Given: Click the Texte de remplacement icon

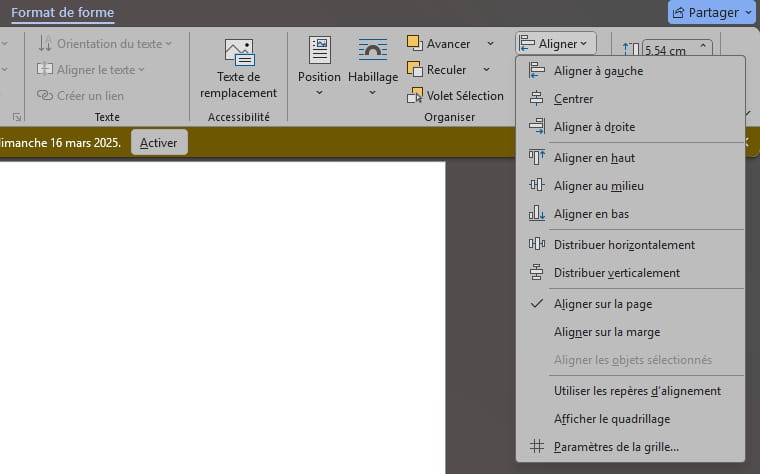Looking at the screenshot, I should tap(239, 52).
